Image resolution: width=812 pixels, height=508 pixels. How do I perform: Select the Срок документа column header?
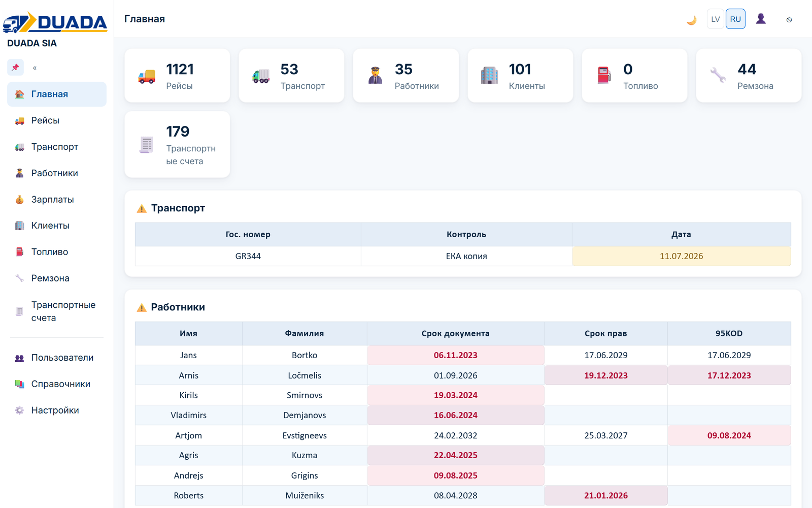click(x=455, y=333)
